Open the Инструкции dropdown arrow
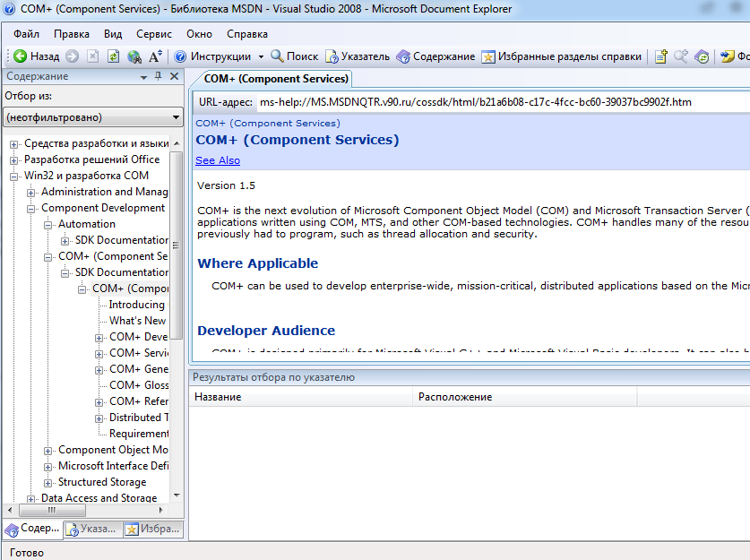The height and width of the screenshot is (560, 750). pos(261,57)
